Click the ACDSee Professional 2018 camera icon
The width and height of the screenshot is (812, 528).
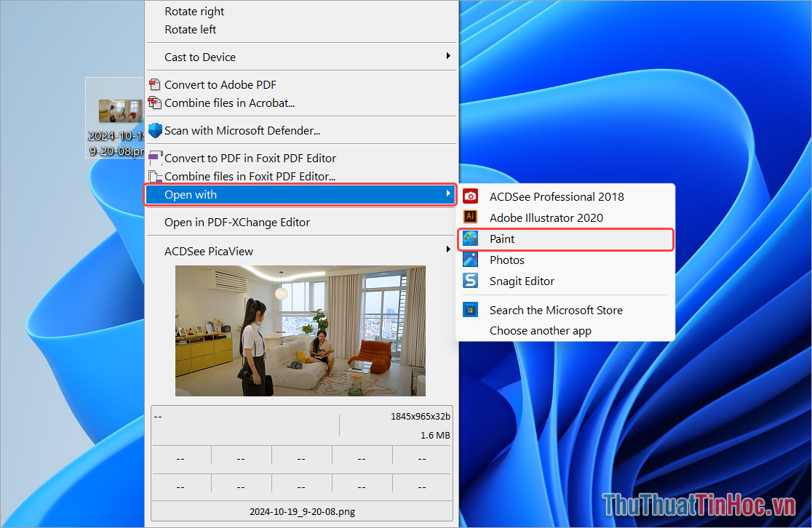pos(471,196)
